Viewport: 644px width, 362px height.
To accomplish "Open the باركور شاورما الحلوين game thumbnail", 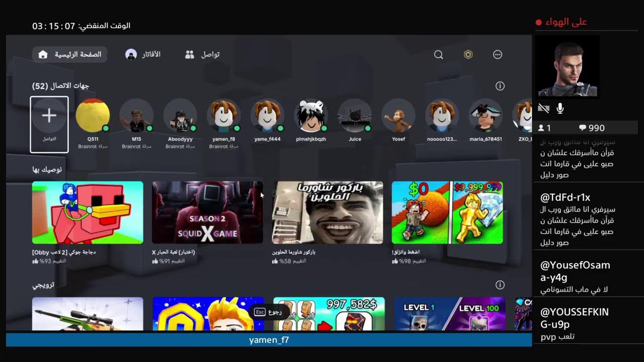I will (x=328, y=213).
